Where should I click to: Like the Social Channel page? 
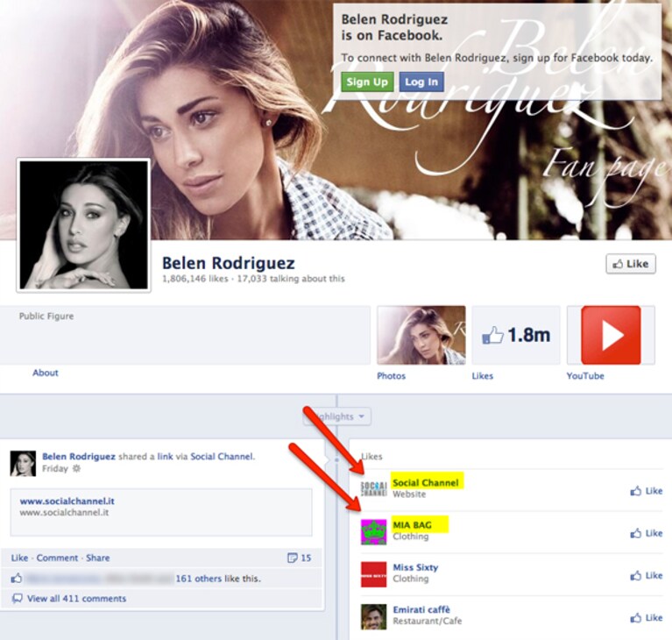point(647,491)
